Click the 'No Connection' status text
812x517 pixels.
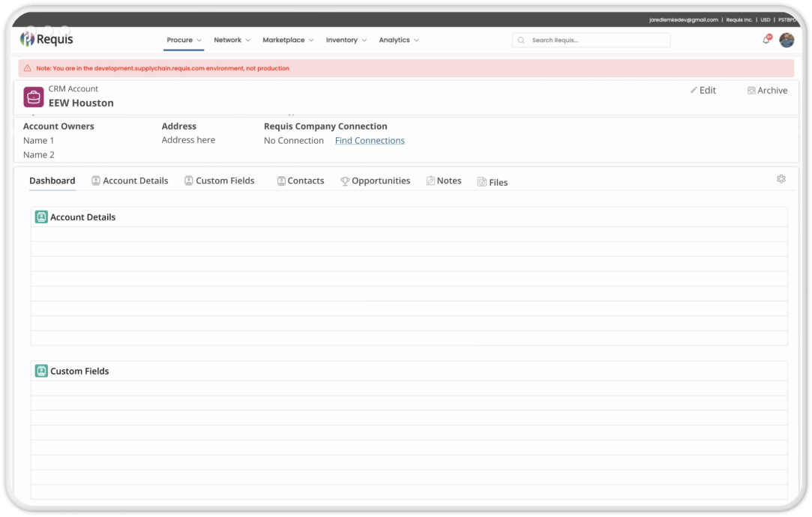click(294, 140)
